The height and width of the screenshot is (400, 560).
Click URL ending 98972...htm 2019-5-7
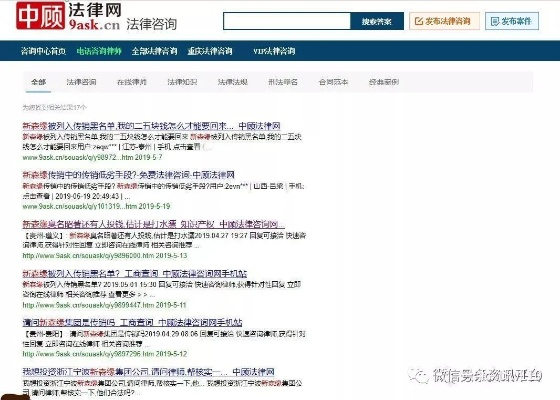point(92,157)
